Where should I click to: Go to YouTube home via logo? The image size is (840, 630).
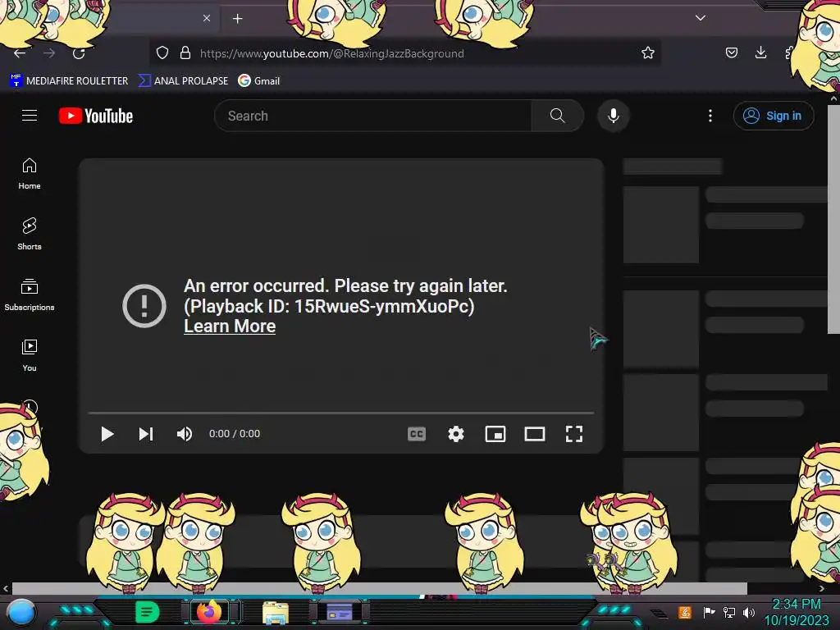(96, 116)
